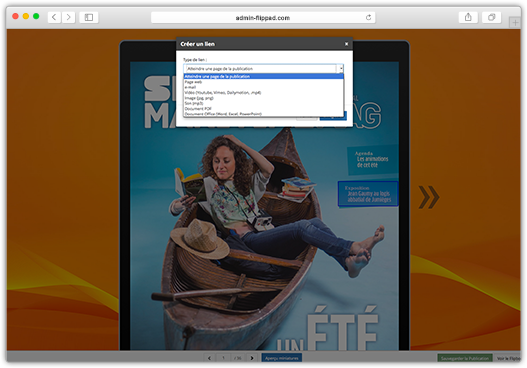The height and width of the screenshot is (368, 527).
Task: Go forward with the browser's forward arrow
Action: pyautogui.click(x=68, y=17)
